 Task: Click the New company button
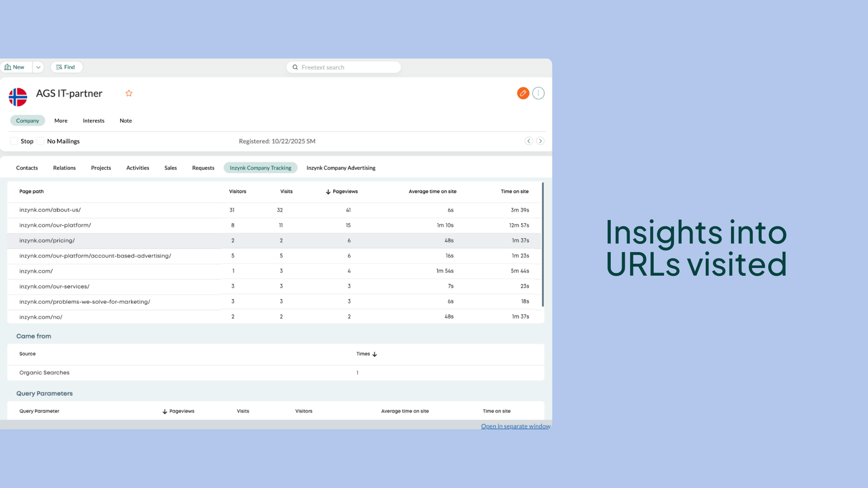[x=15, y=67]
